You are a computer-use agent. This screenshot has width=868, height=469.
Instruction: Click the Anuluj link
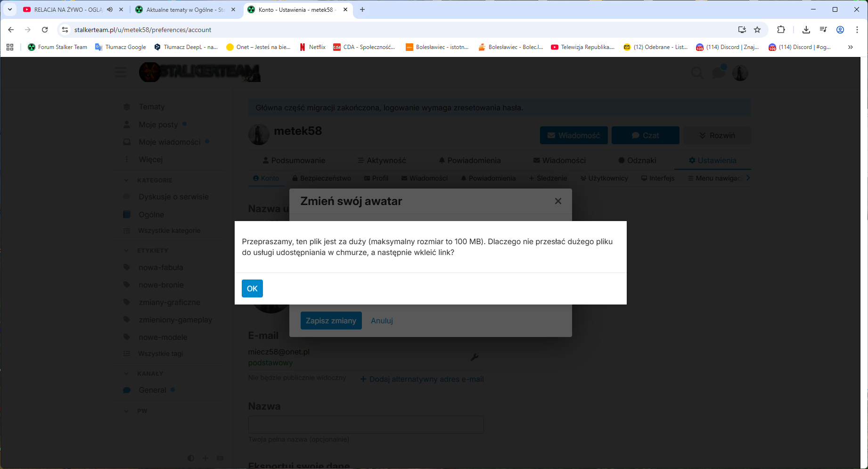[382, 321]
